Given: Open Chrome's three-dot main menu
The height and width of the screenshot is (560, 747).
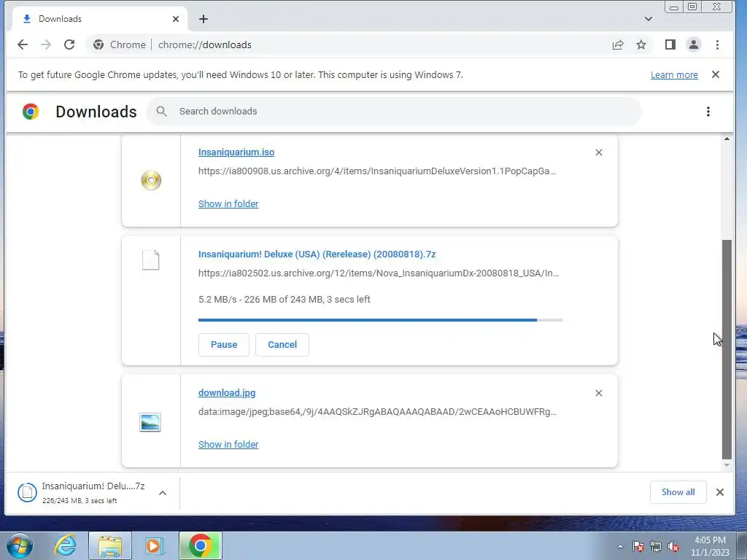Looking at the screenshot, I should pos(717,44).
